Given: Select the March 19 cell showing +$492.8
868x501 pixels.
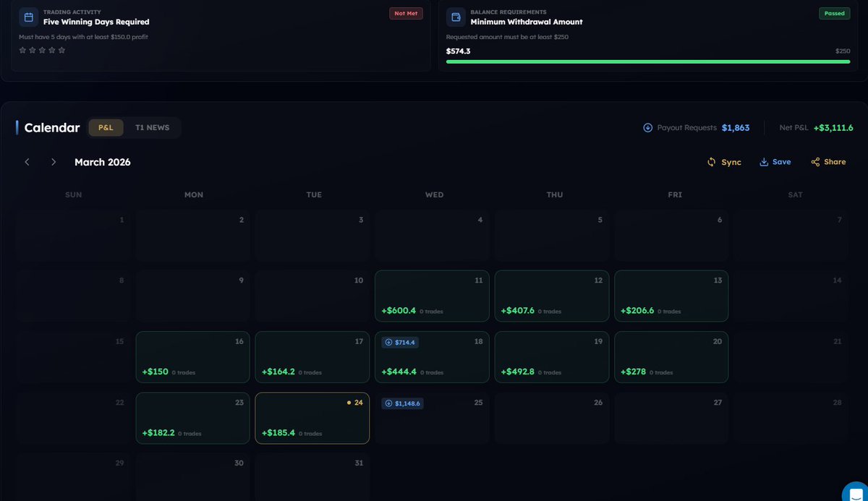Looking at the screenshot, I should pos(552,357).
